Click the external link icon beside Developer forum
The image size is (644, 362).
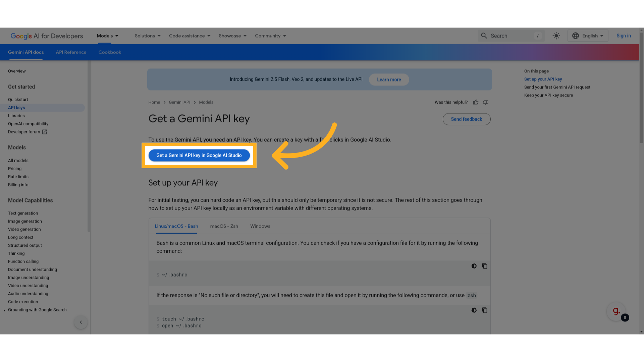tap(45, 132)
